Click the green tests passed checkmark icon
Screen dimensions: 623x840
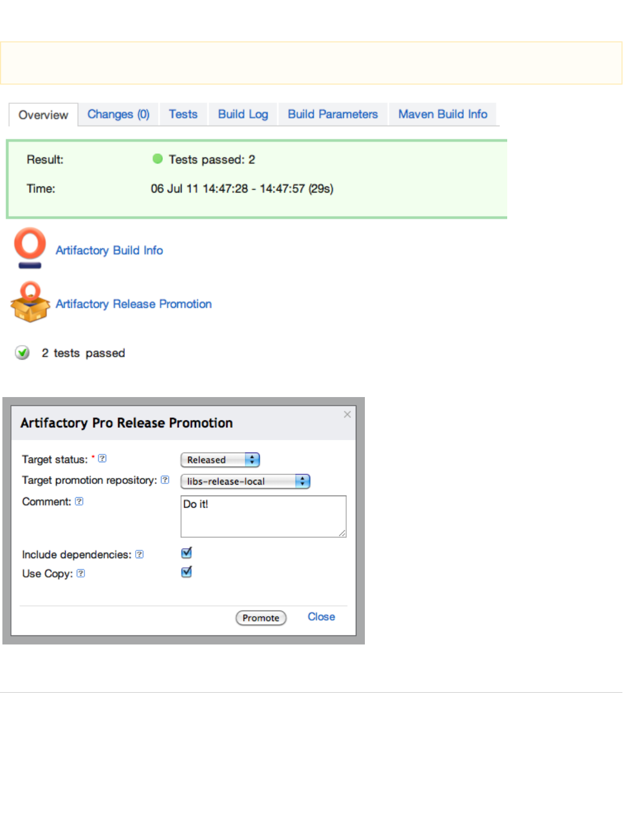(22, 352)
